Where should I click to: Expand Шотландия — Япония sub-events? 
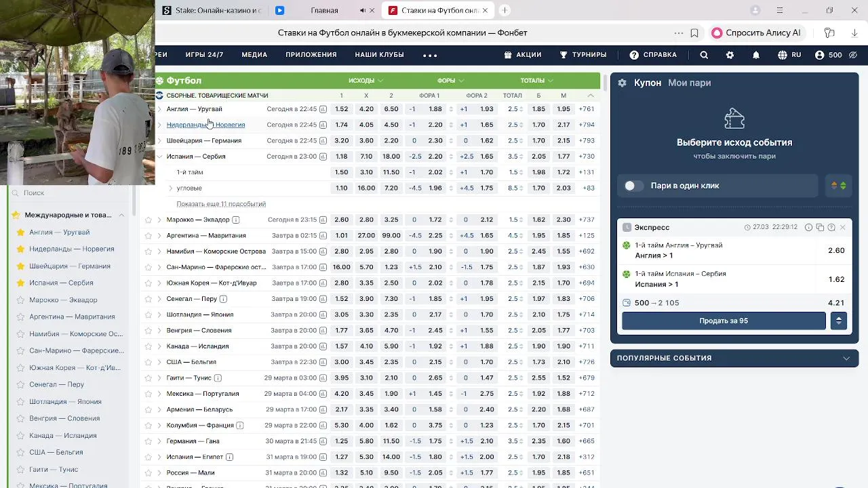tap(159, 314)
